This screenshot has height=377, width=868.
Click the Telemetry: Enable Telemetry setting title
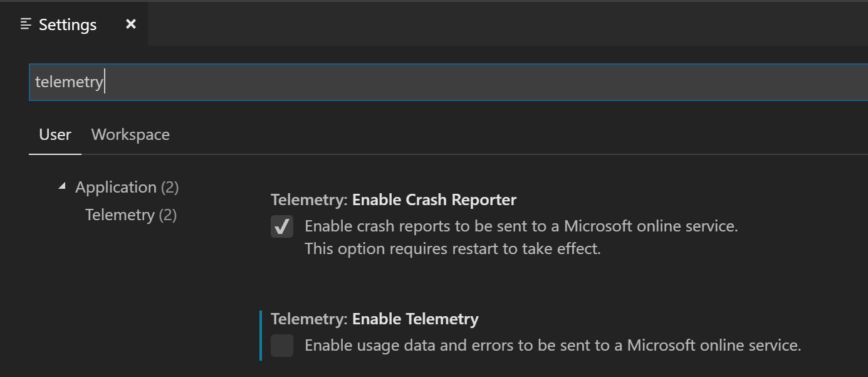click(374, 319)
